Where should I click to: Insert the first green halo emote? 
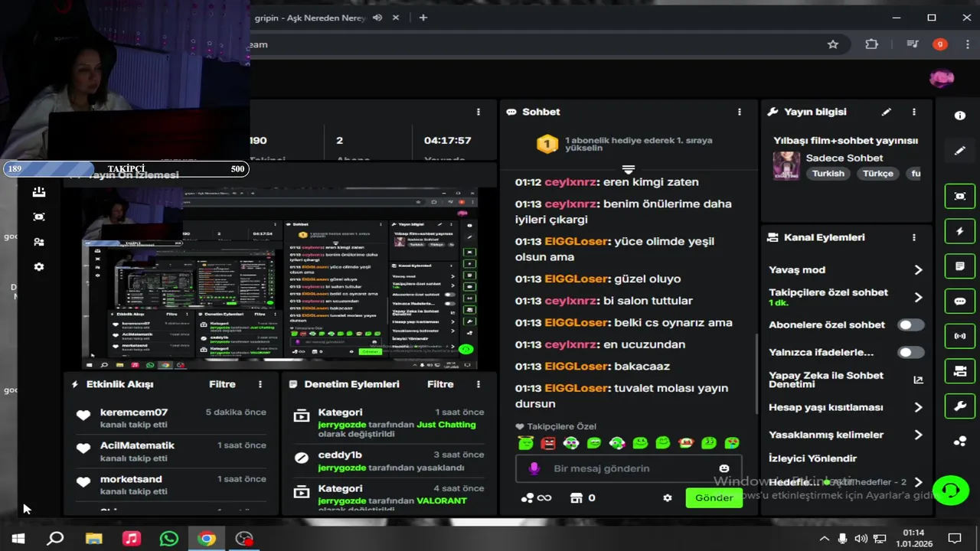click(x=525, y=442)
